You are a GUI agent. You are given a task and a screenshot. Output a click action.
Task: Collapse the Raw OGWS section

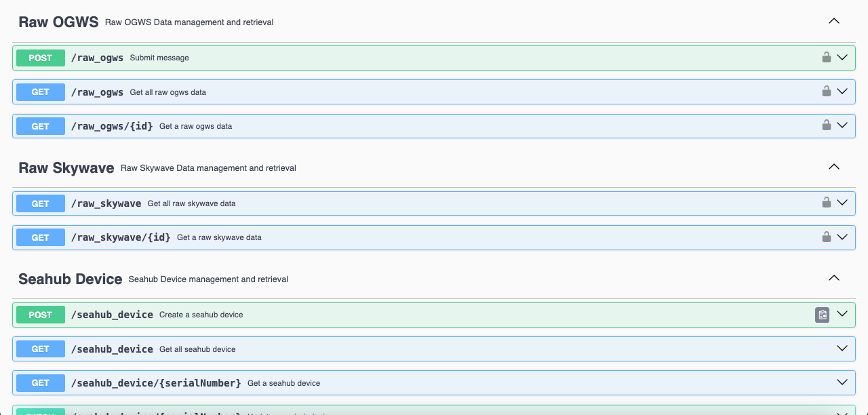point(834,21)
